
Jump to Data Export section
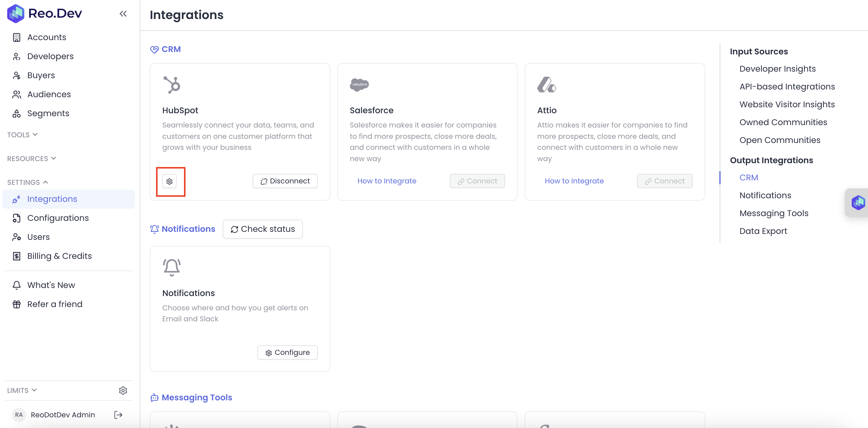pyautogui.click(x=763, y=231)
